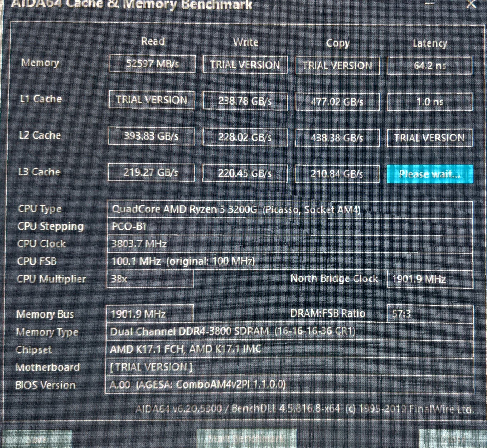Screen dimensions: 487x448
Task: Click the DRAM:FSB Ratio 57:3 field
Action: (431, 314)
